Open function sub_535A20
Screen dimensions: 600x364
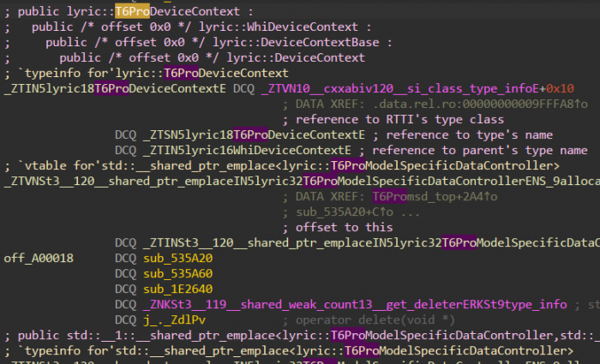click(178, 259)
